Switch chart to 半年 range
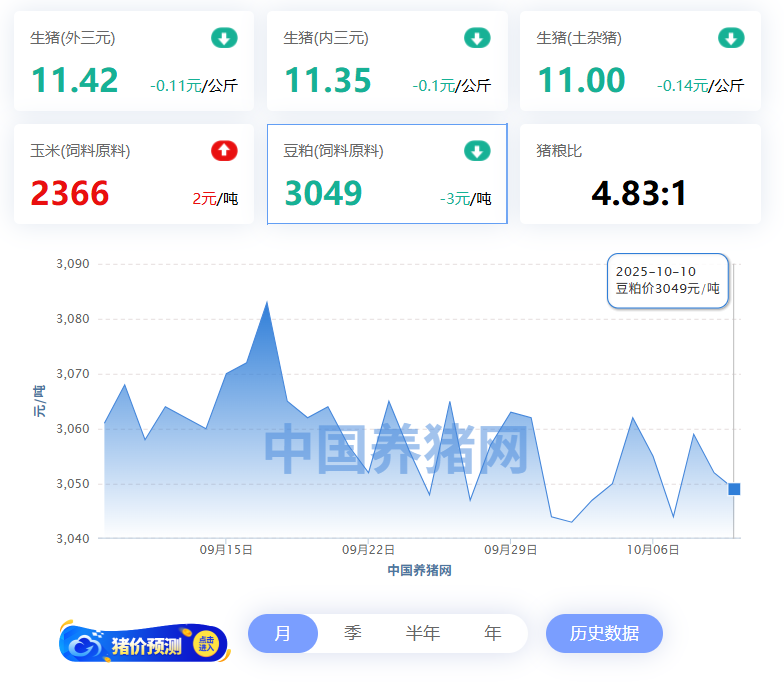784x695 pixels. 423,634
